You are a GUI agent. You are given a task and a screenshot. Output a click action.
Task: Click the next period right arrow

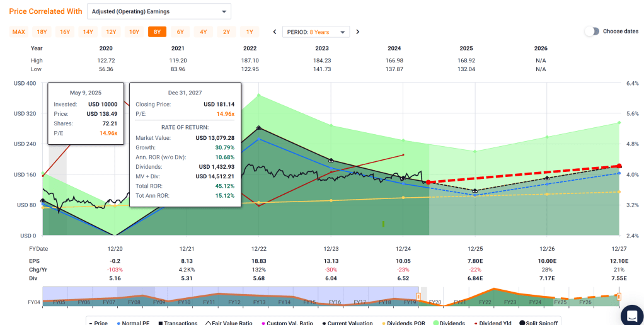pos(357,32)
